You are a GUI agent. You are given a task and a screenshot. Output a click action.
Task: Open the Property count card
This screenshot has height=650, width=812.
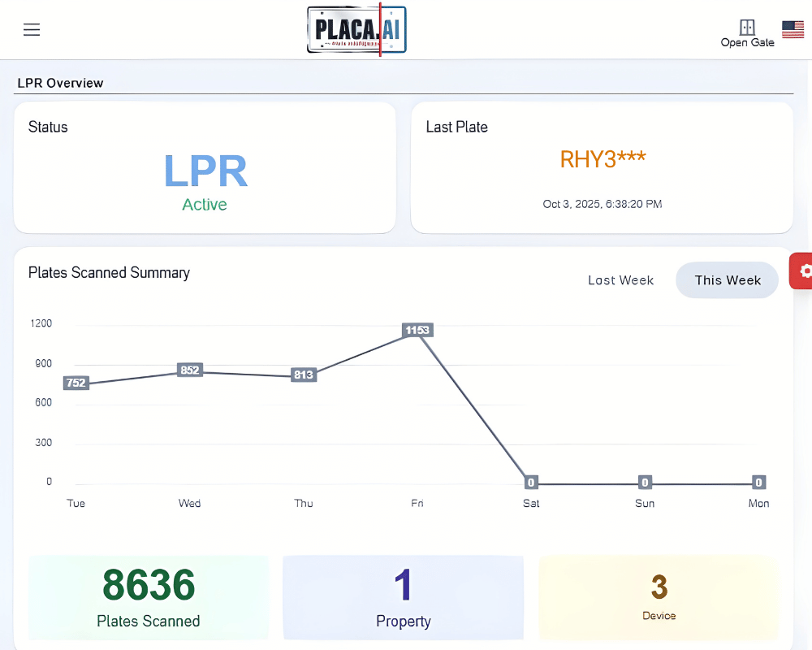(x=403, y=597)
